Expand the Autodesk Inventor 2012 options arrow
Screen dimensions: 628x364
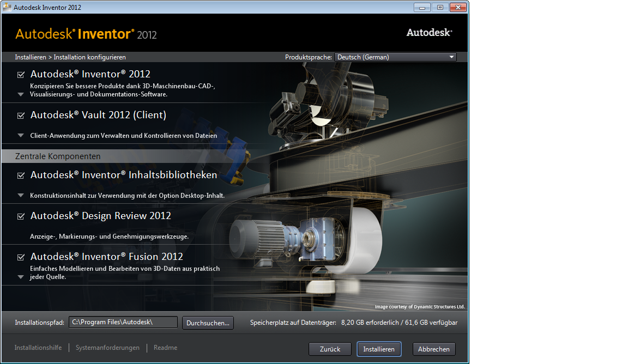coord(21,95)
